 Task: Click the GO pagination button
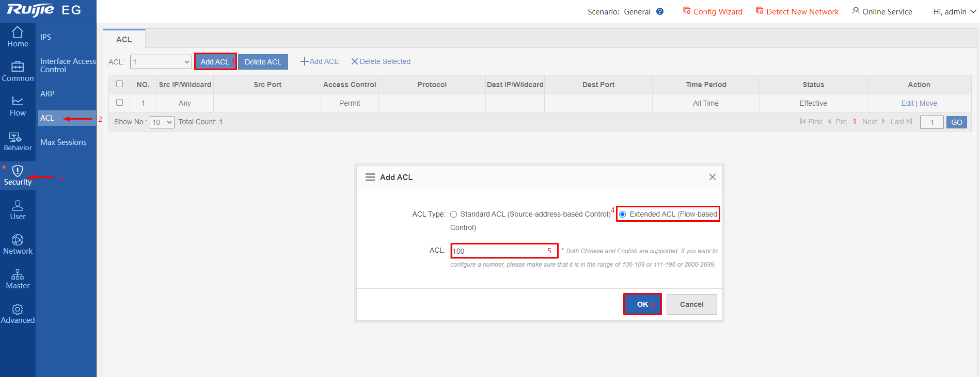[x=957, y=122]
